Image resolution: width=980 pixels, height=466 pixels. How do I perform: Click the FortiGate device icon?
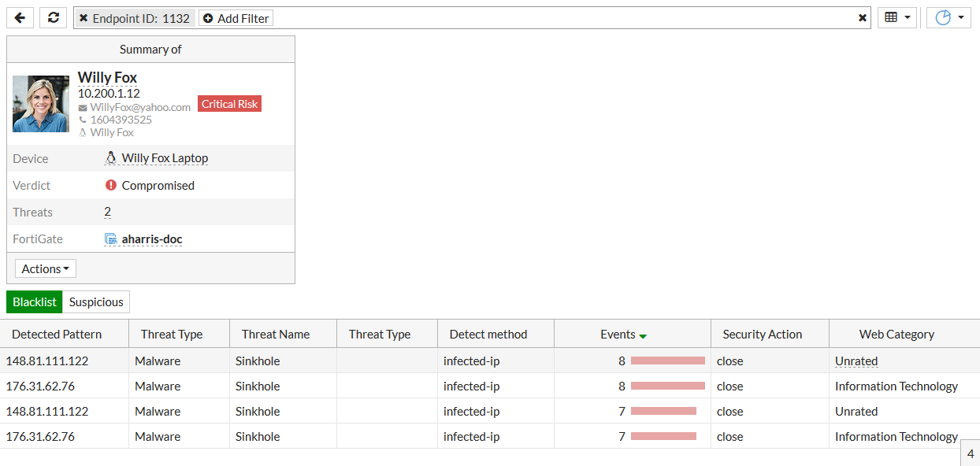point(111,239)
